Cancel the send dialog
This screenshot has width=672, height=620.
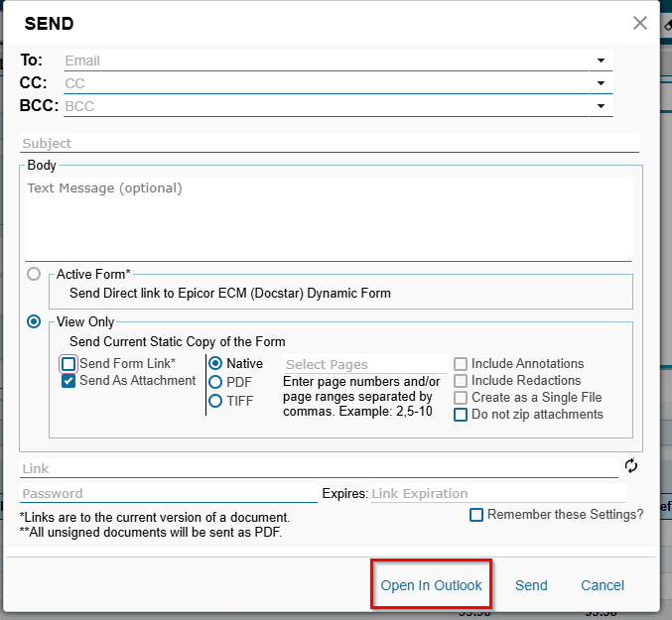[603, 585]
